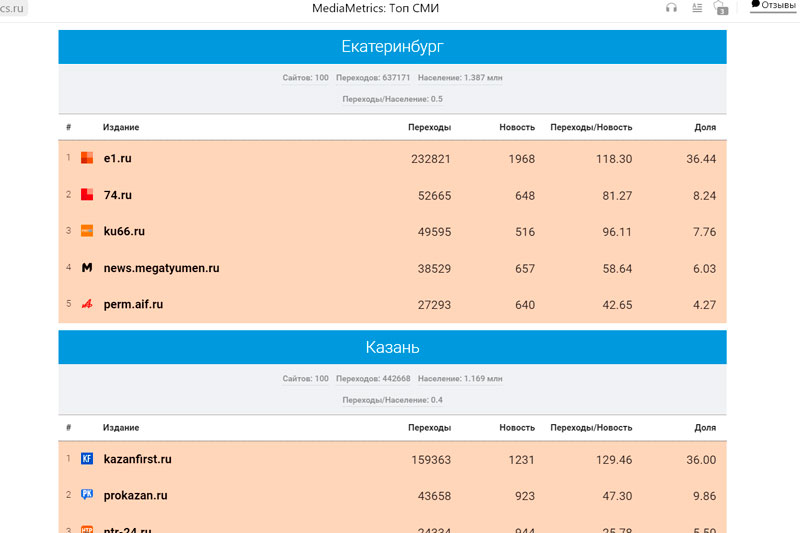Open the e1.ru publication link

coord(118,159)
